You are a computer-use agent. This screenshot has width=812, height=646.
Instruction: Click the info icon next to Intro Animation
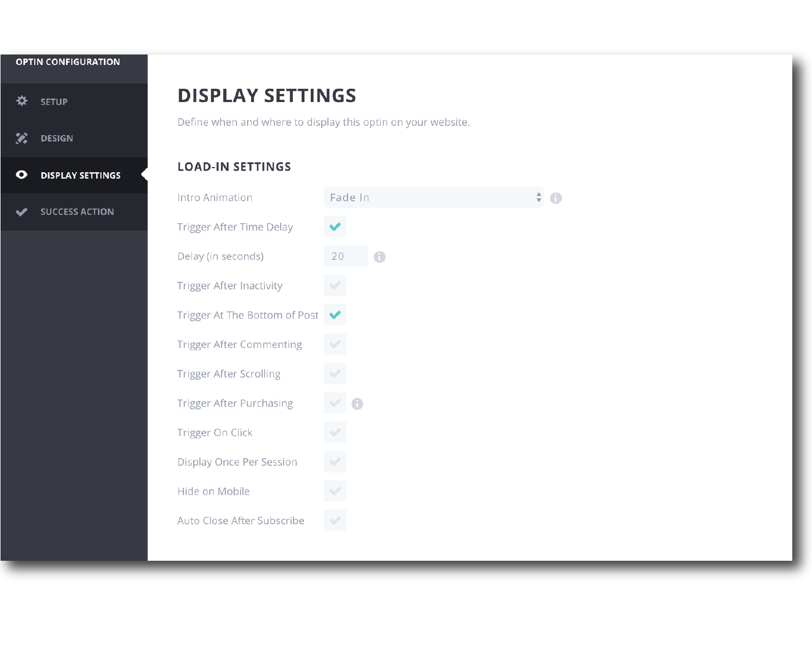pos(556,198)
